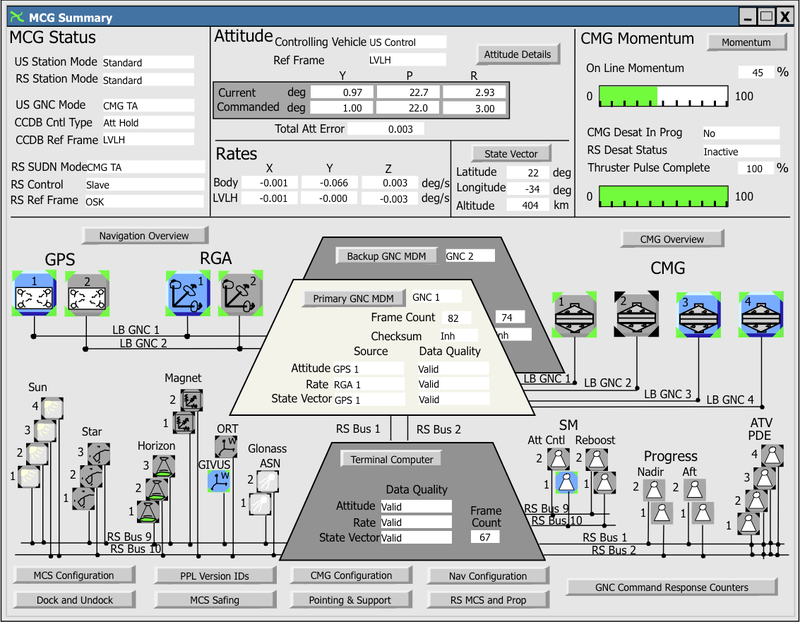The height and width of the screenshot is (622, 800).
Task: Click Total Att Error value field
Action: [386, 129]
